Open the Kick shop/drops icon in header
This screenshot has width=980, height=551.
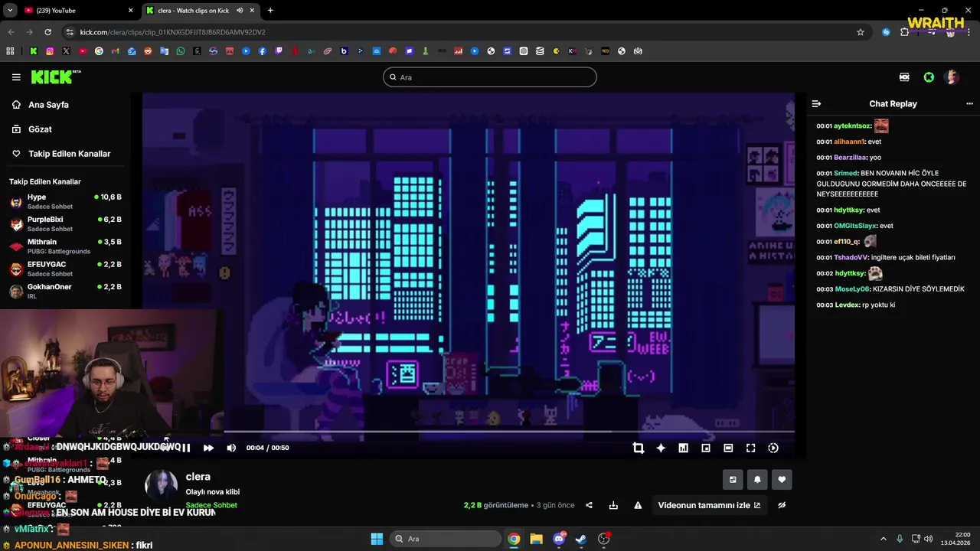coord(904,77)
